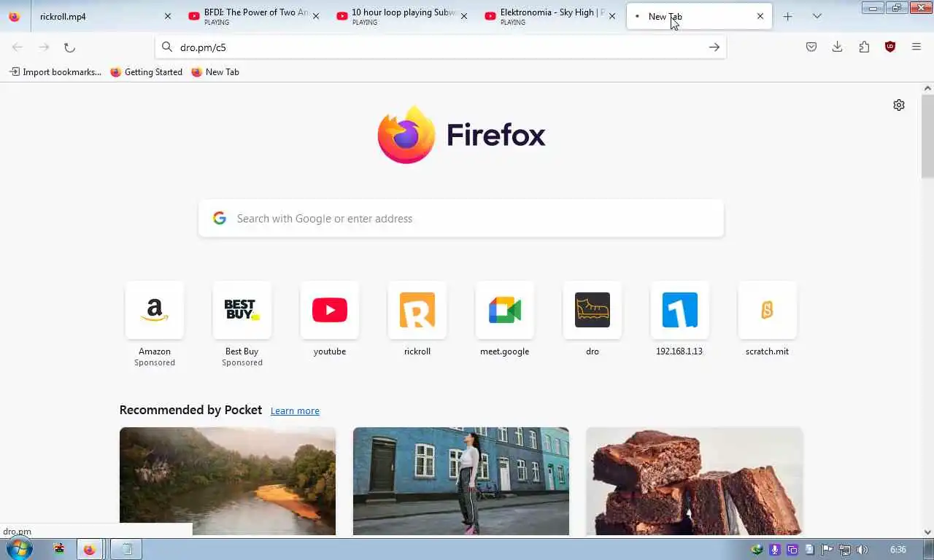
Task: Click the uBlock Origin shield icon
Action: [x=890, y=47]
